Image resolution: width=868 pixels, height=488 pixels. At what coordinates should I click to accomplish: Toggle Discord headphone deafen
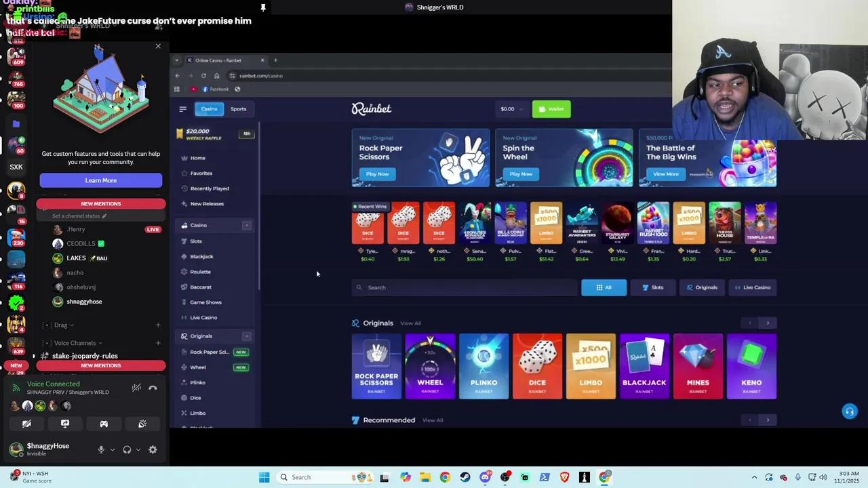(127, 449)
